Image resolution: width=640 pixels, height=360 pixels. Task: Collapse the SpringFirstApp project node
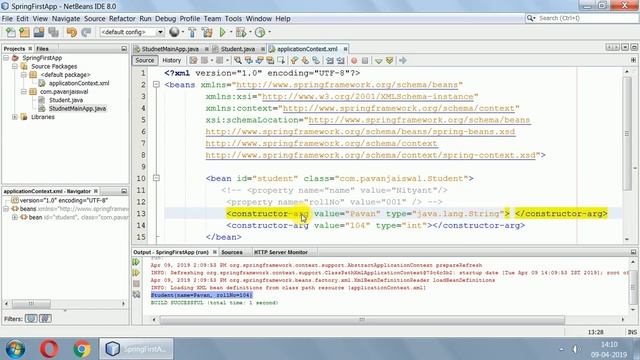[6, 58]
